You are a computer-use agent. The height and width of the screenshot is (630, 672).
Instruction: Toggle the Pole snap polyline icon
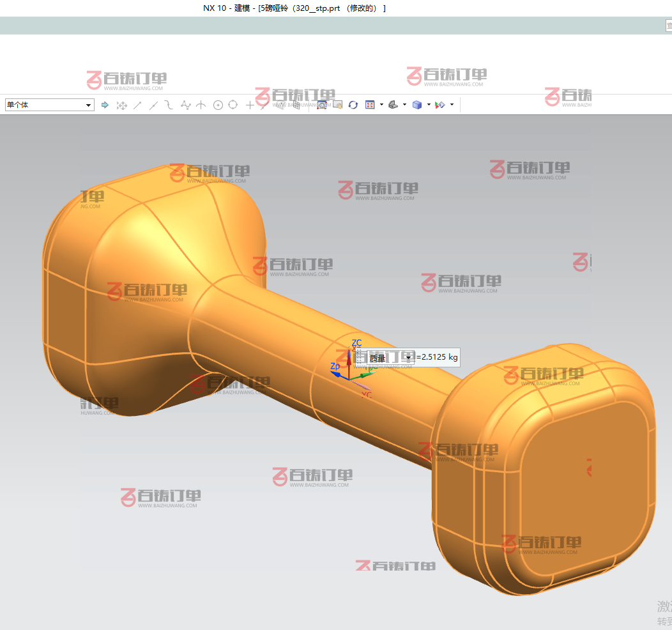pyautogui.click(x=185, y=105)
